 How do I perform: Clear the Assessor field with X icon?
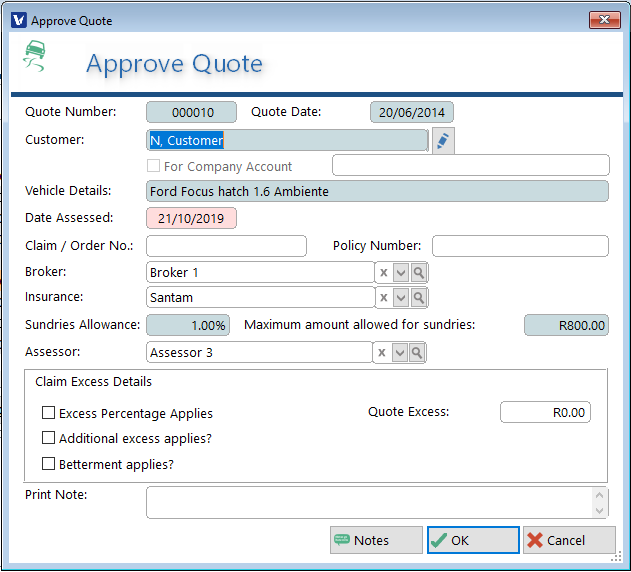[x=383, y=353]
